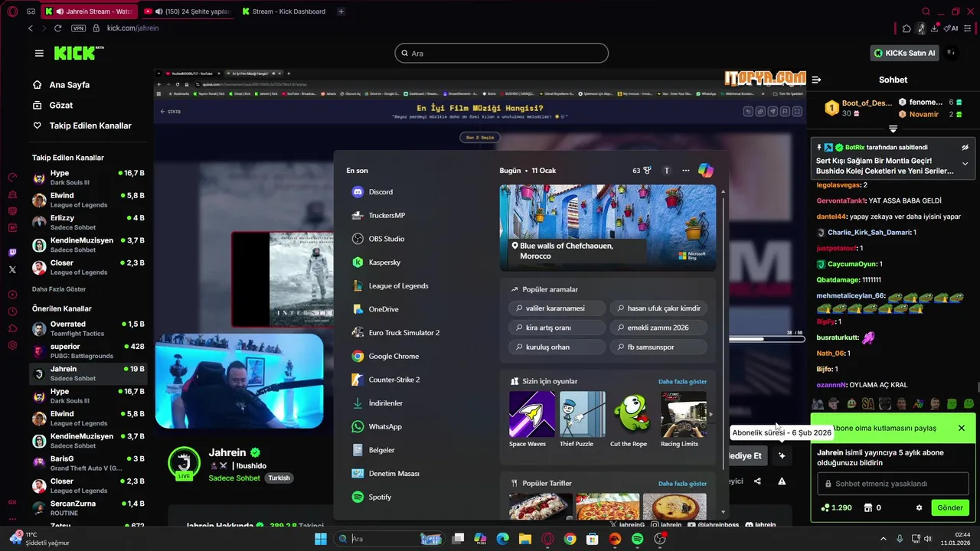The width and height of the screenshot is (980, 551).
Task: Go to Ana Sayfa in the sidebar
Action: 70,85
